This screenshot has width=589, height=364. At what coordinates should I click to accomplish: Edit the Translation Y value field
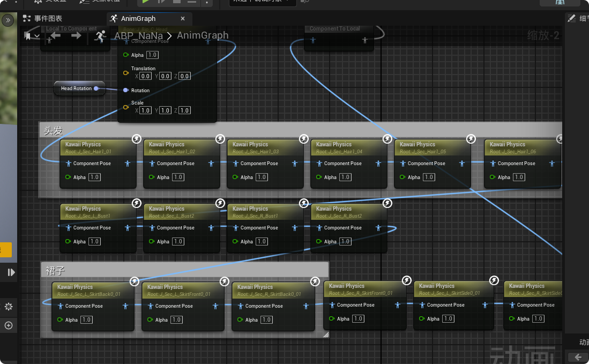tap(165, 76)
